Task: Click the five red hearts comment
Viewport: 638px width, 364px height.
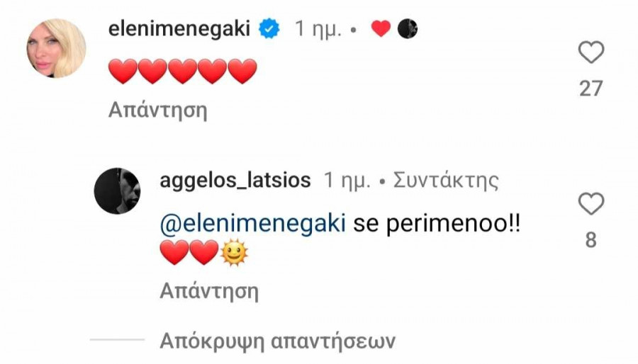Action: (x=183, y=71)
